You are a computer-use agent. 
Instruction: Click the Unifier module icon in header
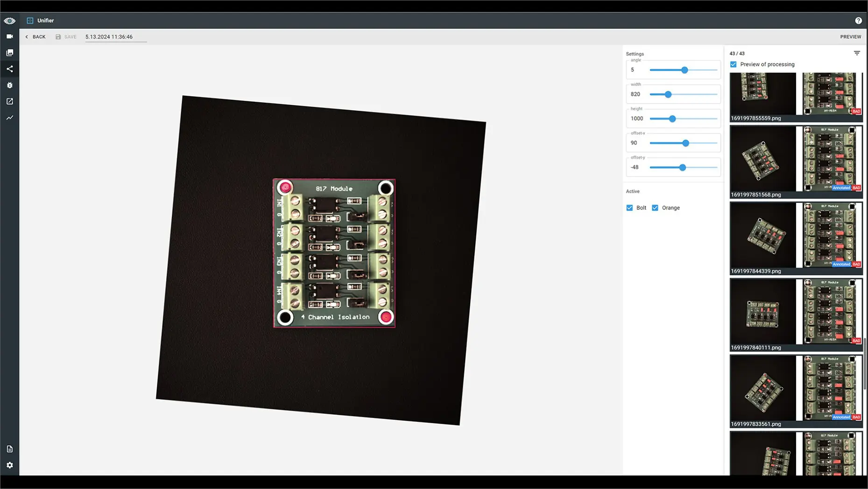tap(30, 21)
